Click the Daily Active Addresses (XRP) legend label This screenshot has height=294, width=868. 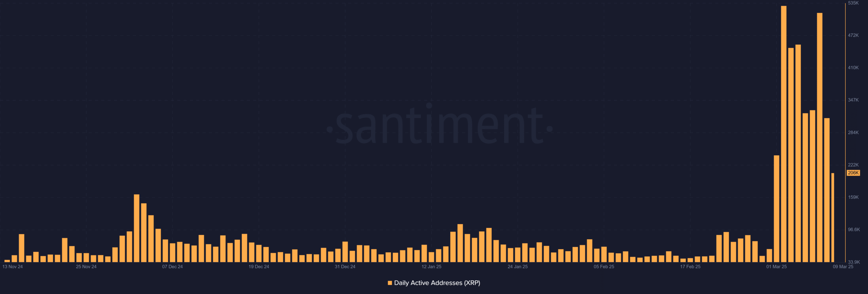coord(437,283)
